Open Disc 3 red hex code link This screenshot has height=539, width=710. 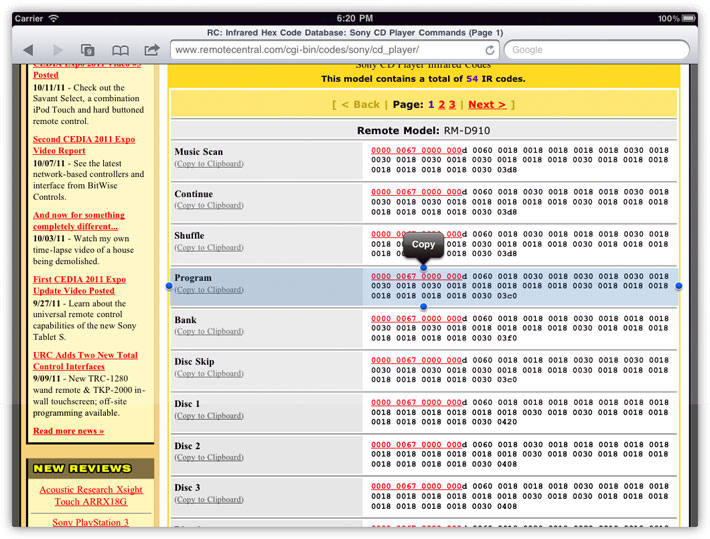(416, 486)
